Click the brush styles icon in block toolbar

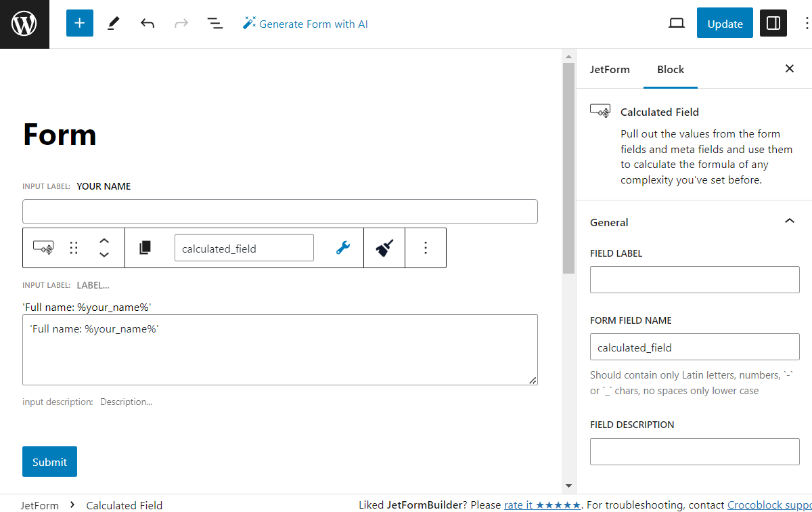384,248
